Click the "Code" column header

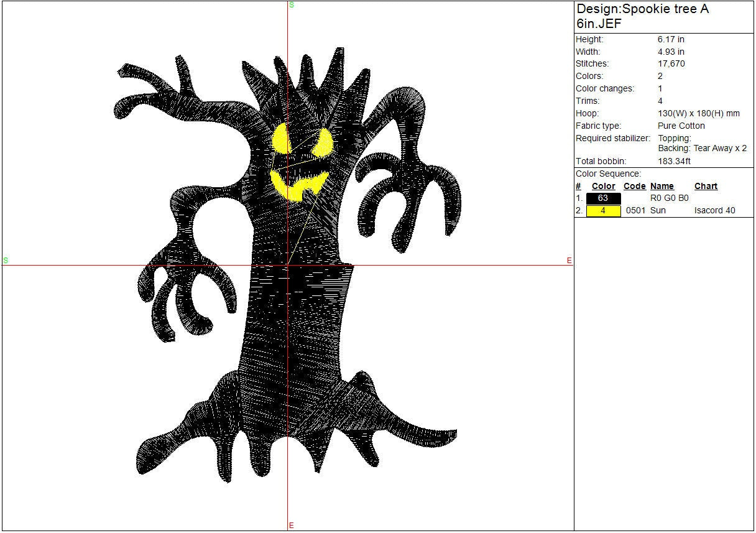[x=634, y=186]
